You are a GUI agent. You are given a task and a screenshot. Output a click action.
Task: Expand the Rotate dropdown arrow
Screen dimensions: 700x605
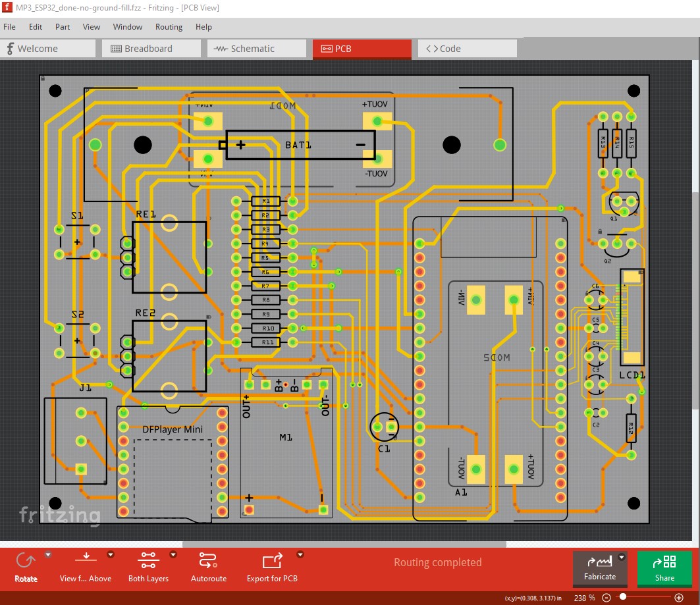(x=47, y=555)
